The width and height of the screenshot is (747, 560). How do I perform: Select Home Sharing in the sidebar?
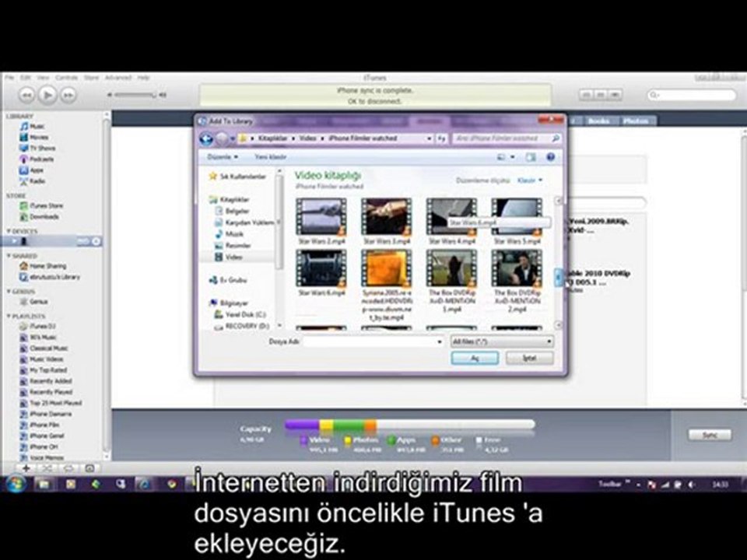pyautogui.click(x=43, y=266)
